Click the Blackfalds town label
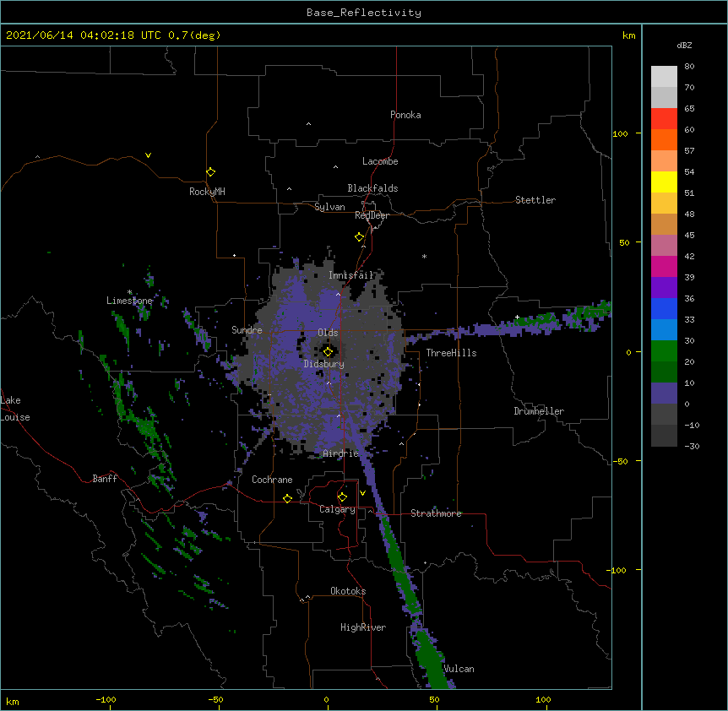The image size is (728, 711). [372, 188]
